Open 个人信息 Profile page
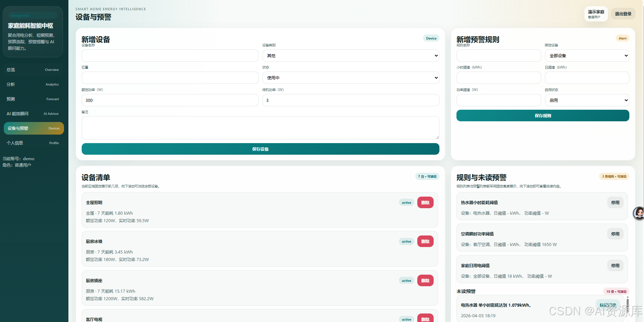Viewport: 644px width, 322px height. (33, 143)
